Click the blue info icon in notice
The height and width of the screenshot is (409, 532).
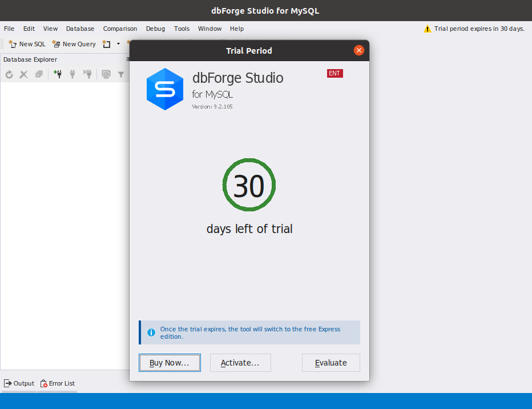[151, 332]
